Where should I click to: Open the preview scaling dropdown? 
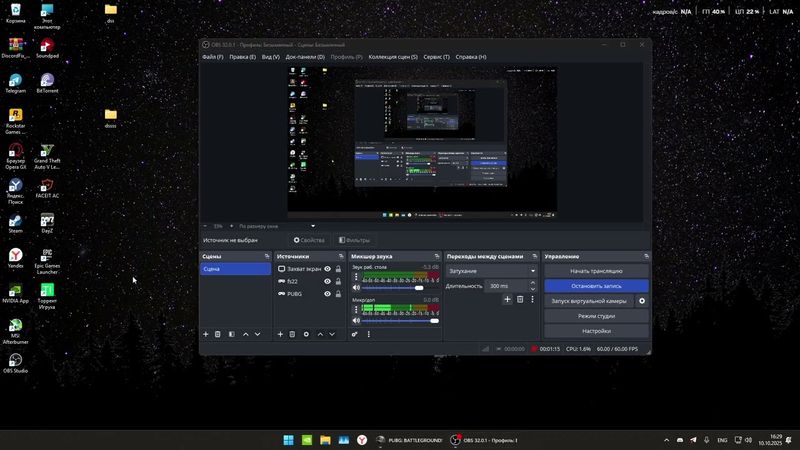click(x=312, y=226)
